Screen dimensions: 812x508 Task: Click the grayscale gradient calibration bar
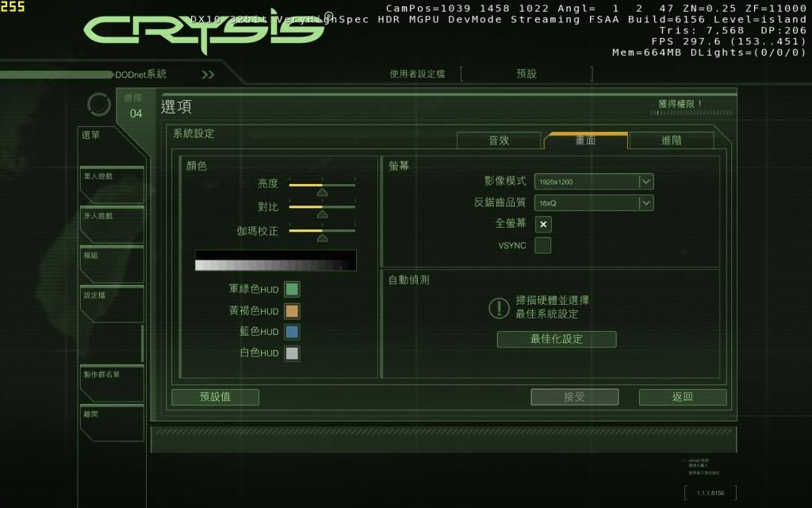[x=275, y=261]
